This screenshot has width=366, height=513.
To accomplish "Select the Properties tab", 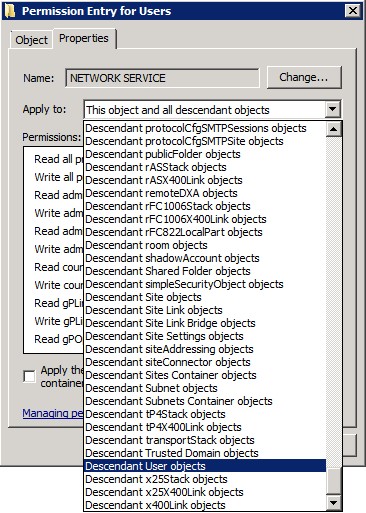I will (x=84, y=38).
